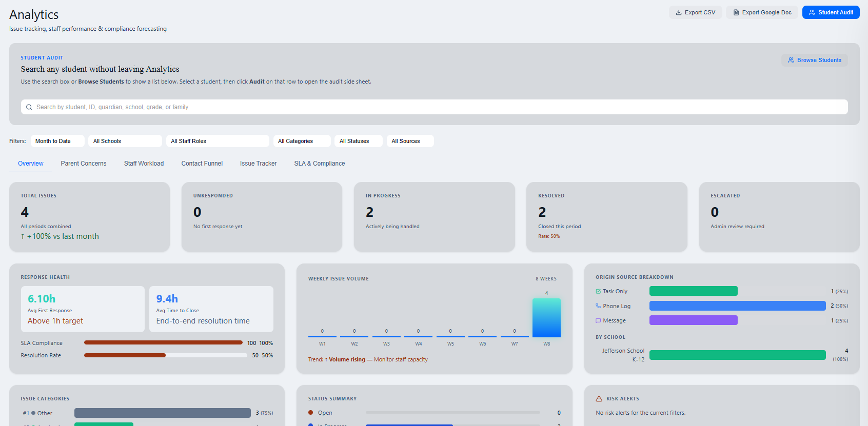Click the Other category gray bar
The height and width of the screenshot is (426, 868).
click(x=163, y=413)
